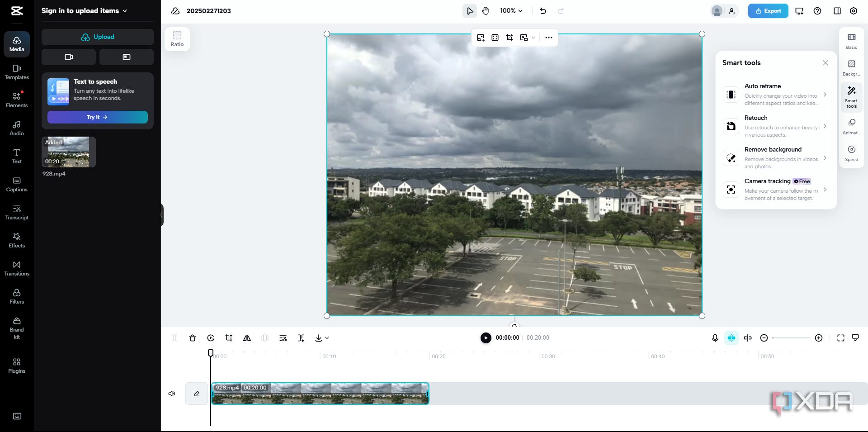The image size is (868, 432).
Task: Click the Upload button
Action: (x=98, y=37)
